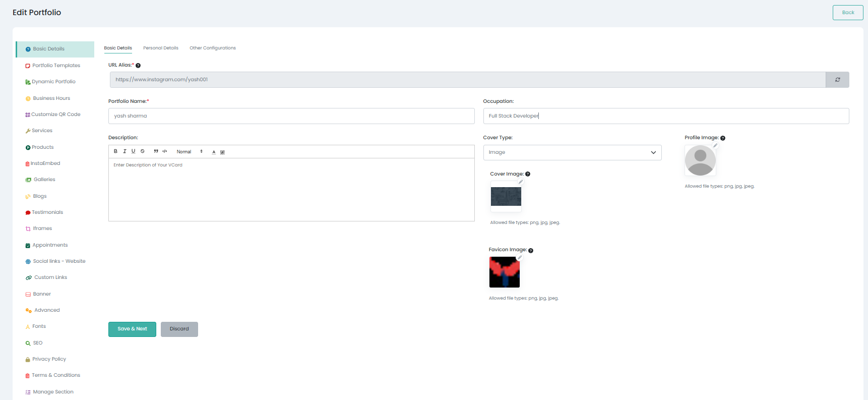868x400 pixels.
Task: Open Social links - Website section
Action: [55, 261]
